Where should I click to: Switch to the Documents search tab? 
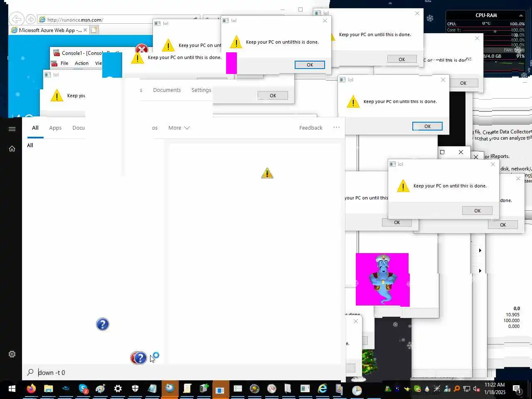point(167,90)
